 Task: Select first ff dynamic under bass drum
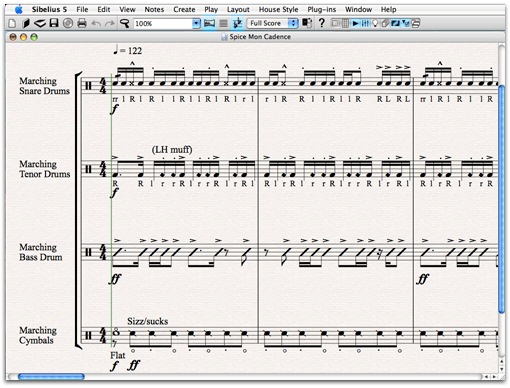coord(115,279)
